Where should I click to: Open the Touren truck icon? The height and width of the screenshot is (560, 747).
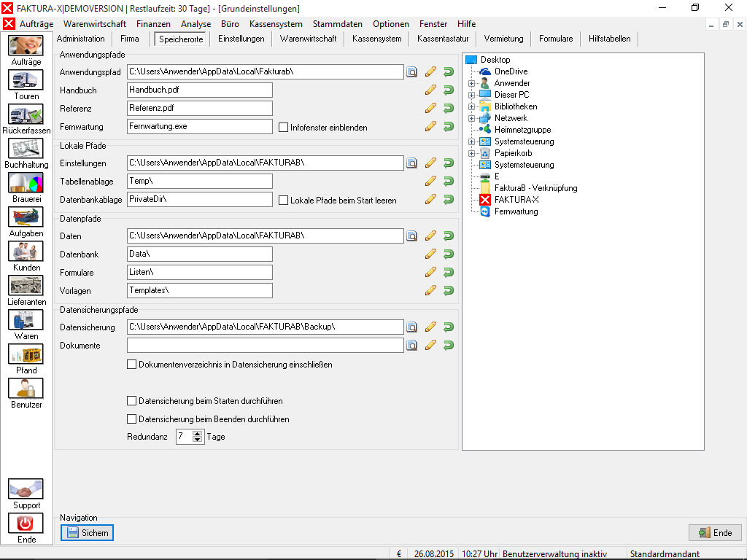[26, 79]
